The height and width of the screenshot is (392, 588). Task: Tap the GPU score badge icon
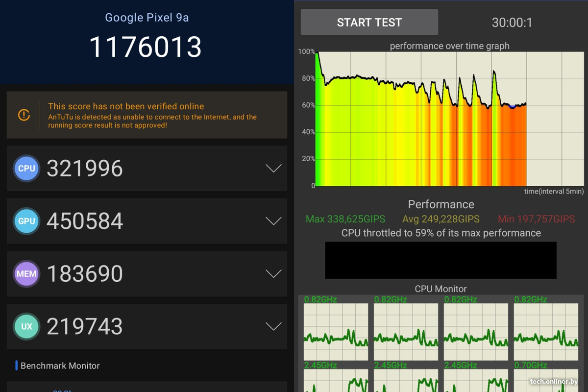(x=26, y=221)
